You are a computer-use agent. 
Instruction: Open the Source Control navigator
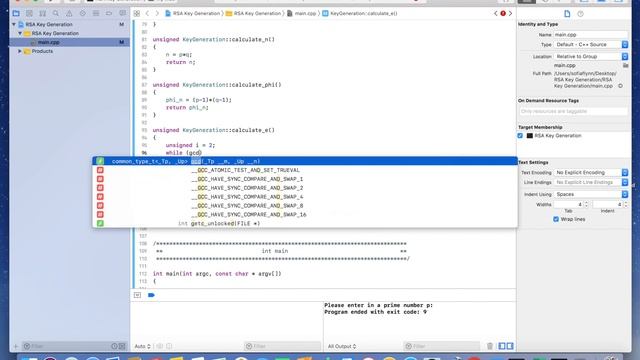29,13
